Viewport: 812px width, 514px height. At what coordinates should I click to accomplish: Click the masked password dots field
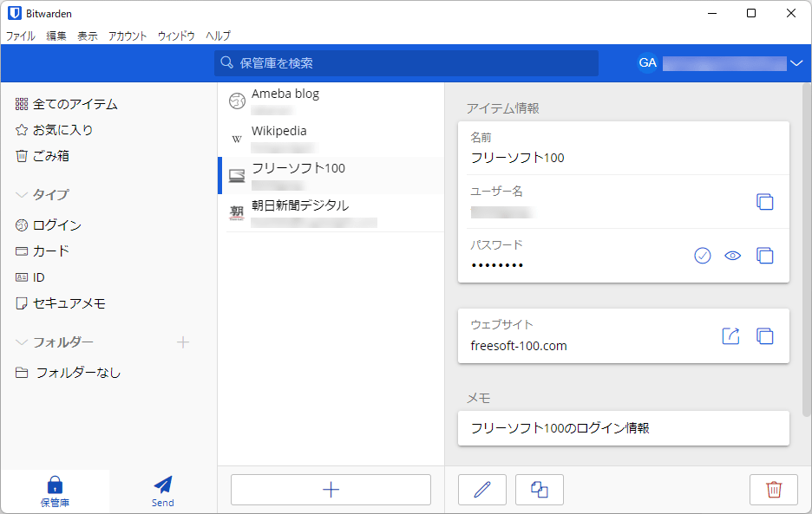point(497,265)
